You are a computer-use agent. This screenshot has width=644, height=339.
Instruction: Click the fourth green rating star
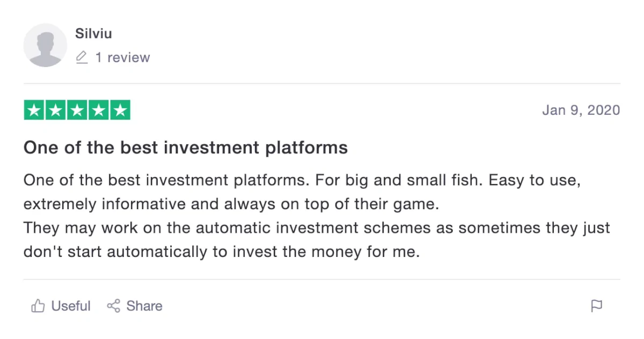click(x=98, y=110)
